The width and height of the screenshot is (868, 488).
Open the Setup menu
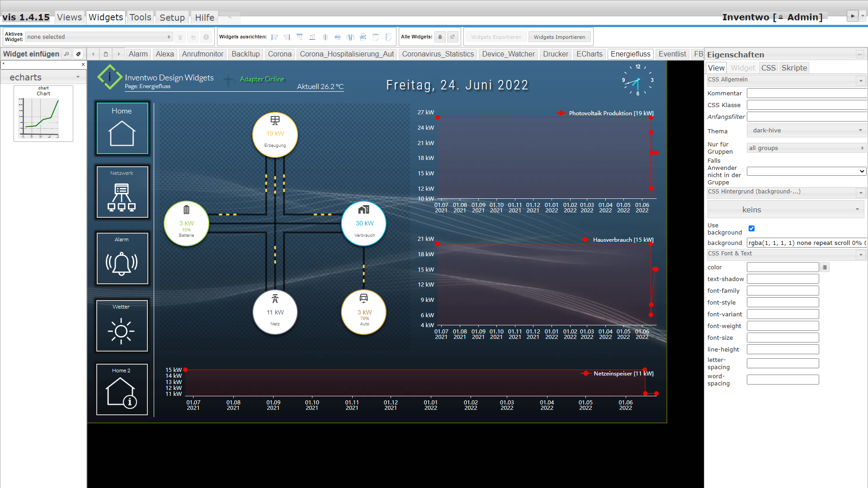(172, 18)
